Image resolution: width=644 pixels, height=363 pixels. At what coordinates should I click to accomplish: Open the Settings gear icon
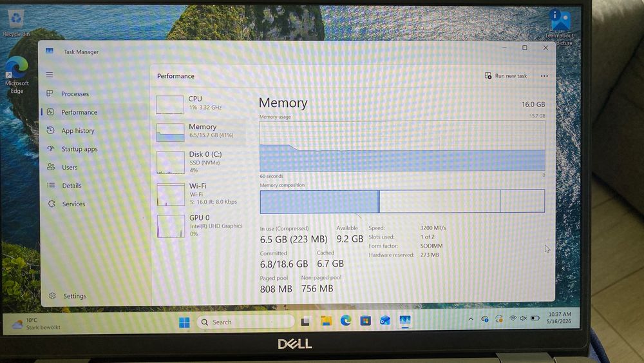(52, 295)
